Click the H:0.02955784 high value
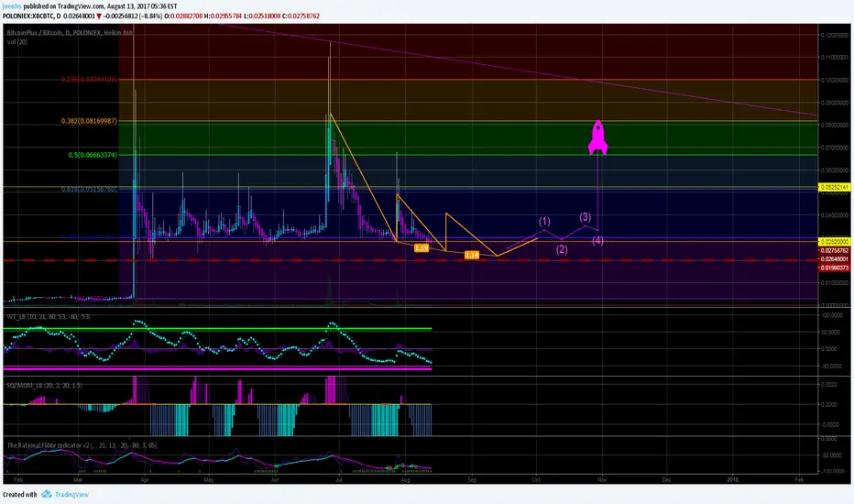This screenshot has height=504, width=854. click(223, 16)
